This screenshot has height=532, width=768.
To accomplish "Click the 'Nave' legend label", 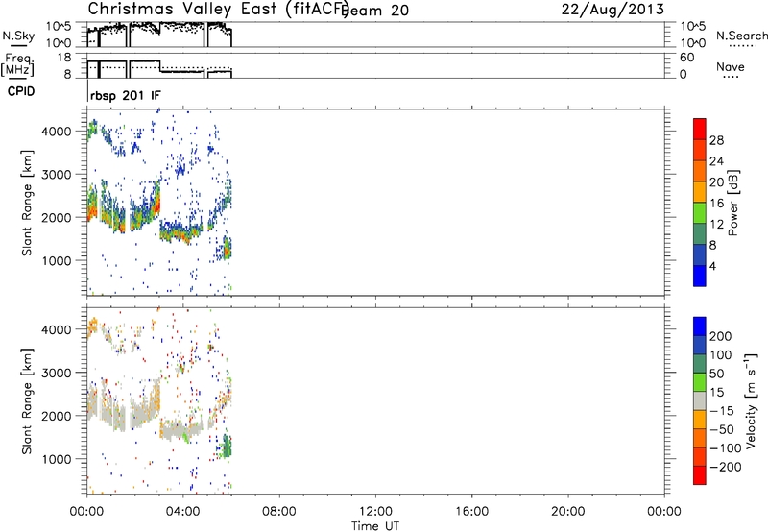I will (x=731, y=66).
